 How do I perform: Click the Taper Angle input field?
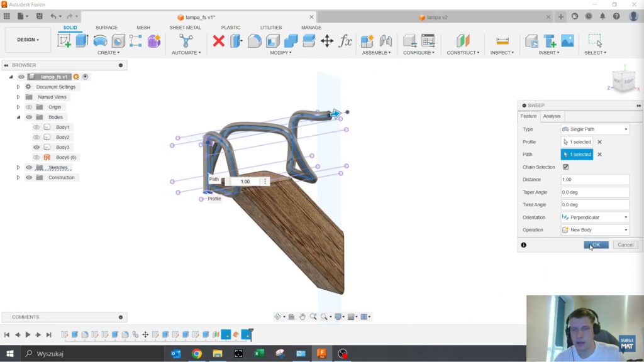(x=594, y=192)
